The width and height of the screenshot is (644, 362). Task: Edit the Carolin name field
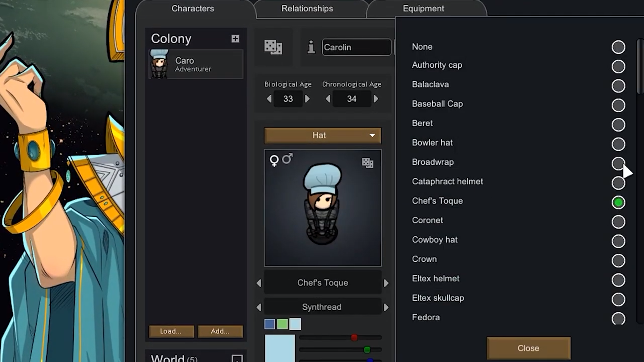click(x=356, y=47)
